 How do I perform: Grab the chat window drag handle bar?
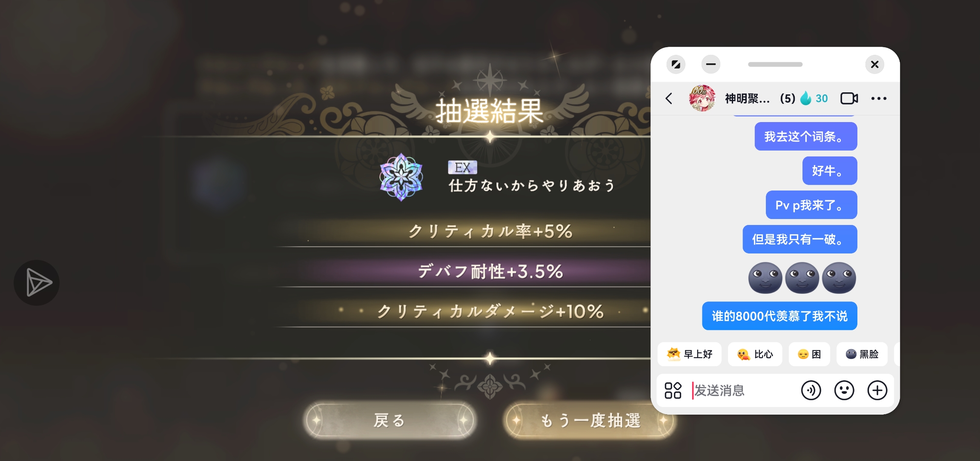click(775, 65)
